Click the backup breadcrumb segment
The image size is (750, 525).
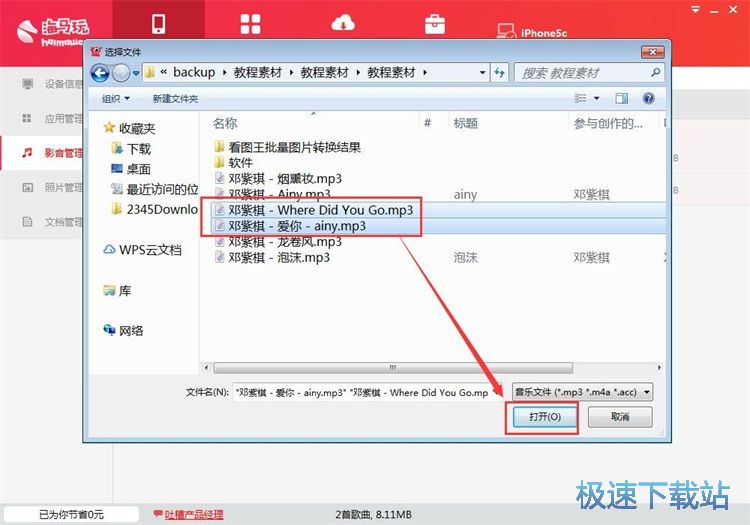coord(194,72)
